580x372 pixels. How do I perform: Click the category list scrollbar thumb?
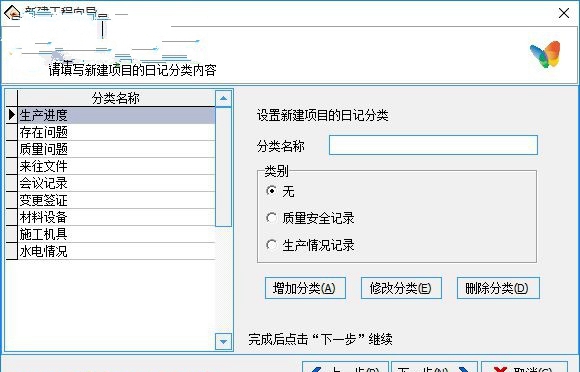pyautogui.click(x=223, y=166)
